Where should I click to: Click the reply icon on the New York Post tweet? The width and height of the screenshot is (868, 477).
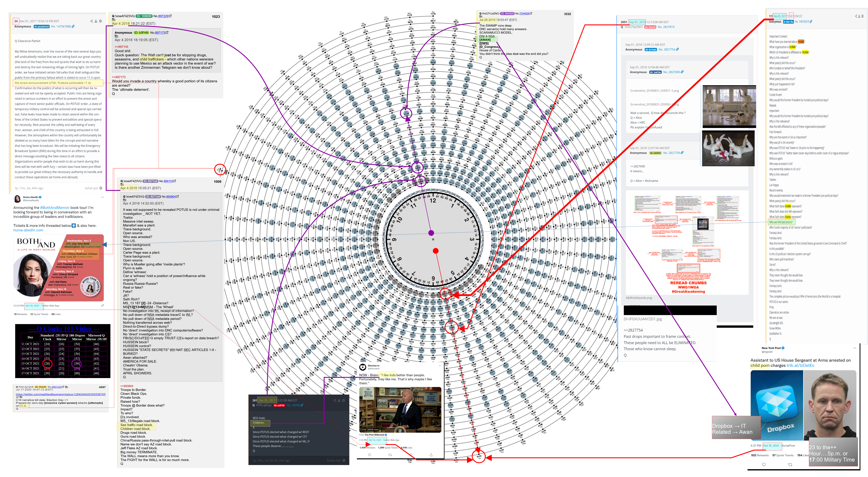764,465
